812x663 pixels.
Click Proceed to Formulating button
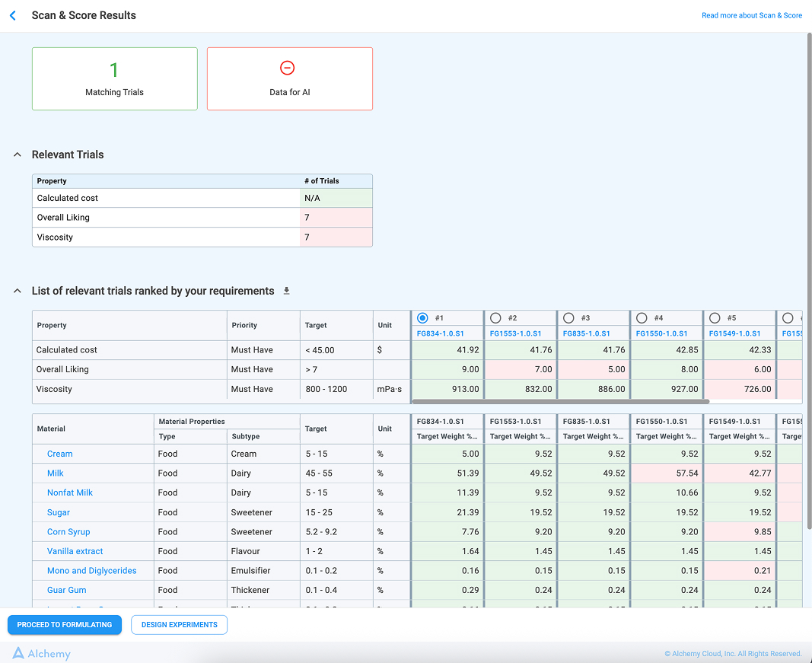(x=64, y=625)
